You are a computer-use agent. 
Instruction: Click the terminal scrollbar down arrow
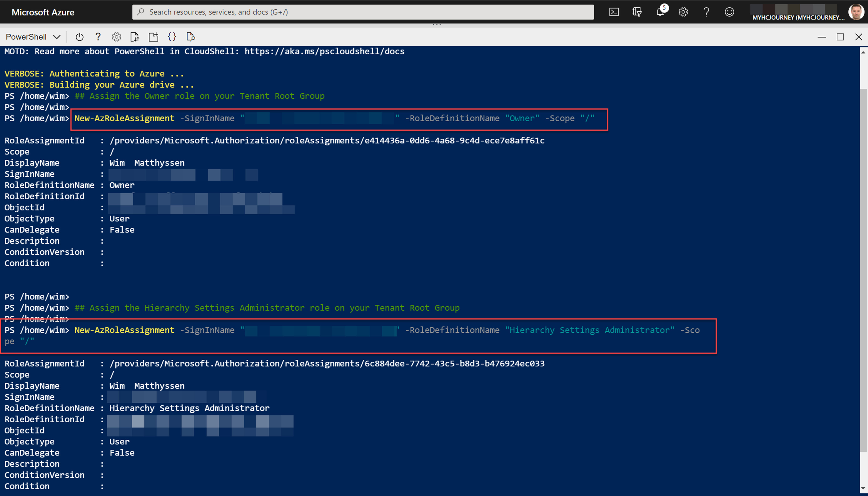click(864, 488)
